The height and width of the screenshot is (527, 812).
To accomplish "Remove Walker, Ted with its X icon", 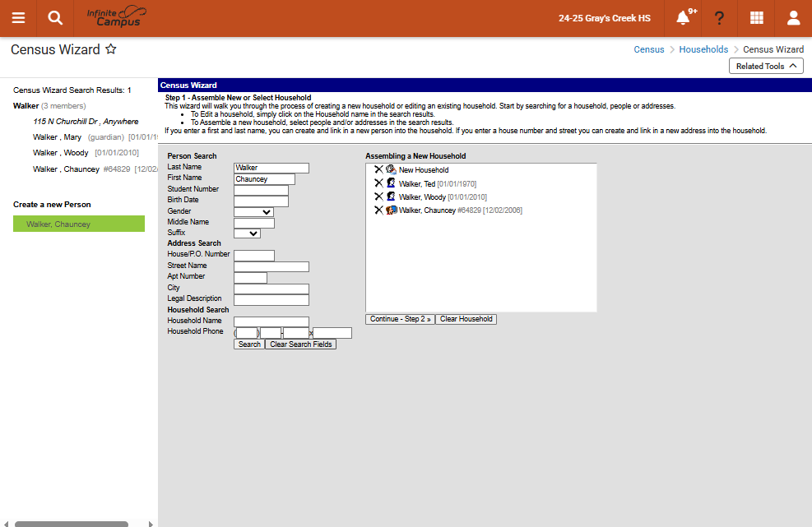I will point(378,183).
